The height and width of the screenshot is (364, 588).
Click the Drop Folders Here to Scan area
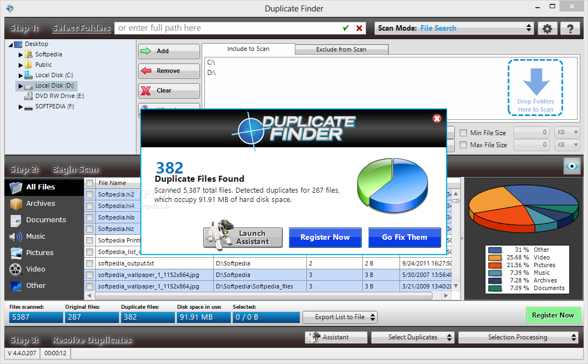(x=535, y=88)
